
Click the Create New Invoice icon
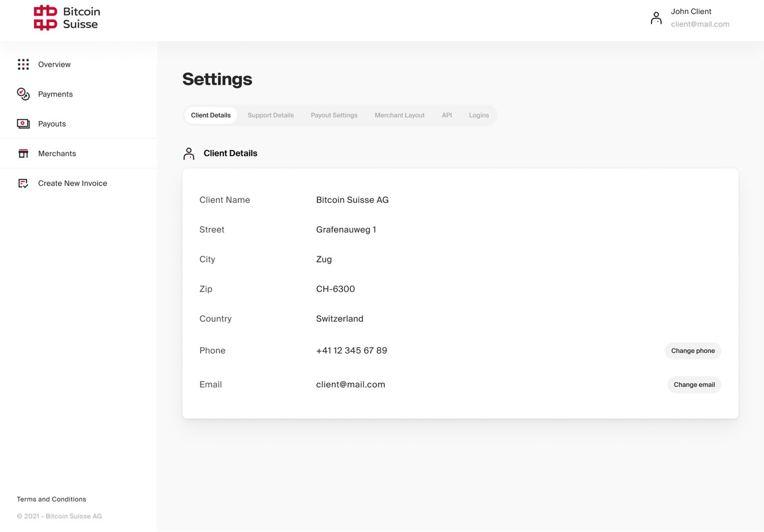pos(23,184)
